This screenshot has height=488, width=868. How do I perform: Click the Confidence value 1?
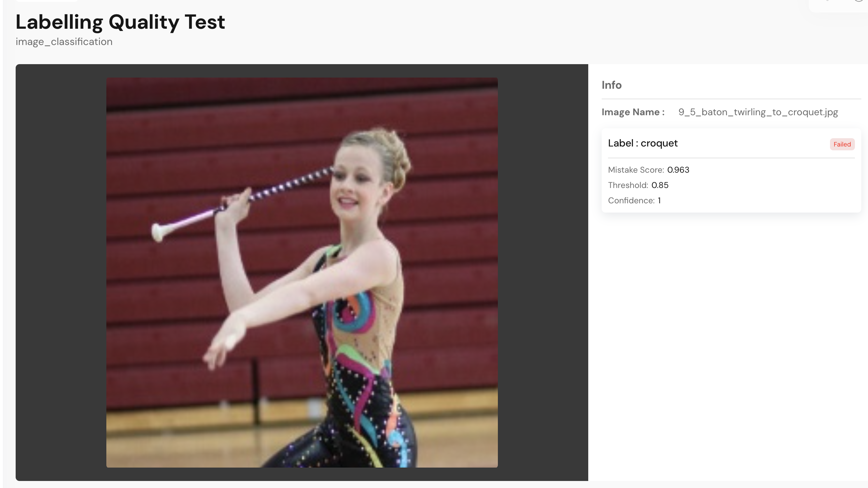coord(659,201)
